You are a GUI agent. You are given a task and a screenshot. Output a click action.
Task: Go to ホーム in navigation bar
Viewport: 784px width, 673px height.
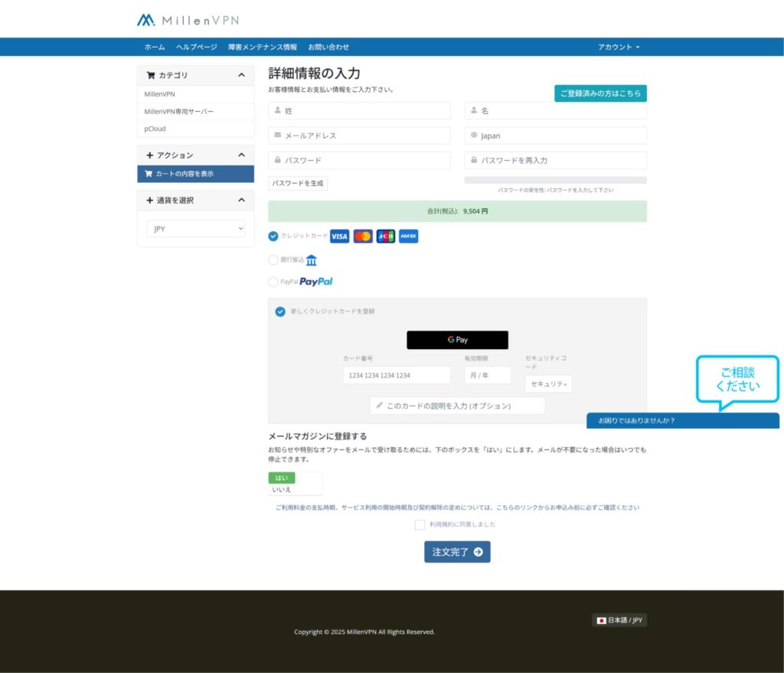coord(155,47)
